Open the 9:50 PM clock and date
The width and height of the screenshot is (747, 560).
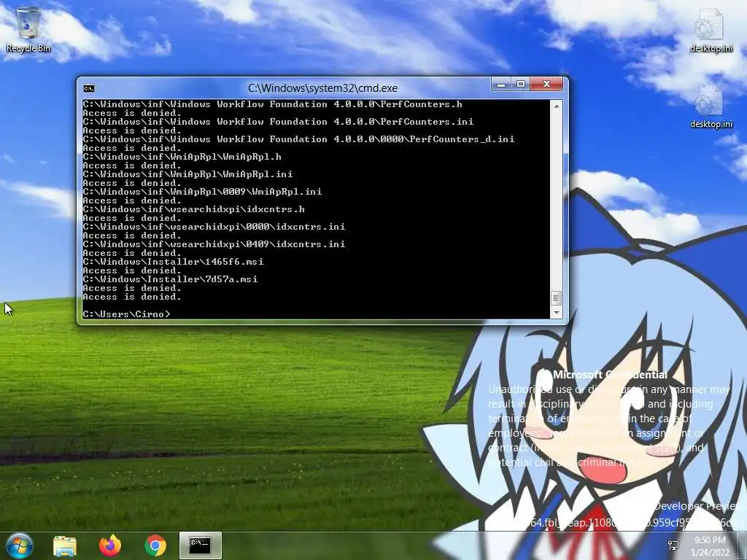click(710, 546)
